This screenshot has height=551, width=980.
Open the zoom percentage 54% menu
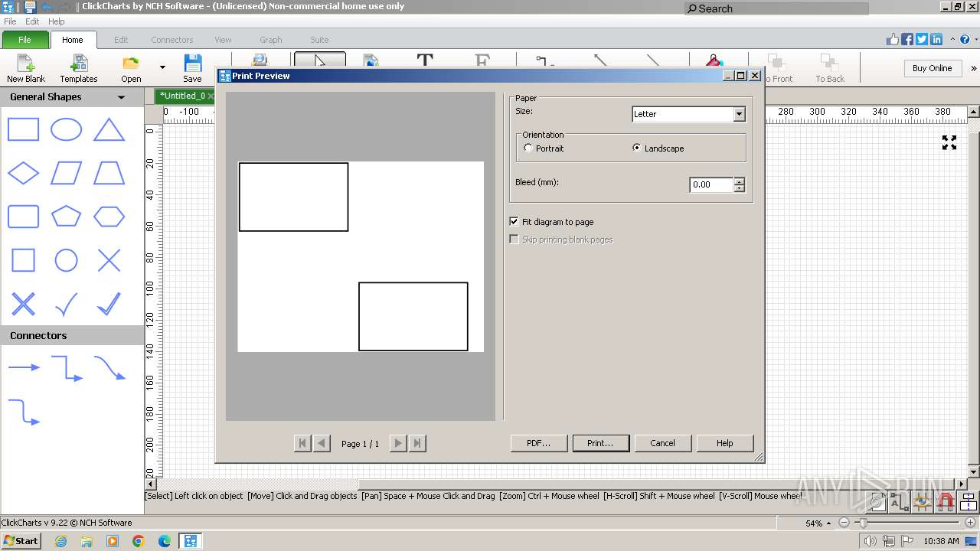tap(818, 523)
